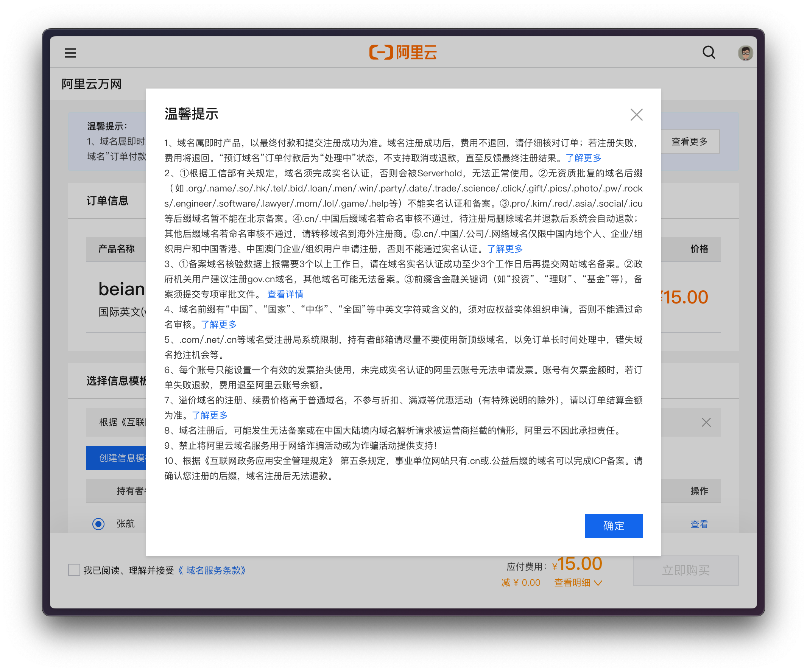Open 了解更多 link after item 1
This screenshot has height=672, width=807.
click(583, 158)
